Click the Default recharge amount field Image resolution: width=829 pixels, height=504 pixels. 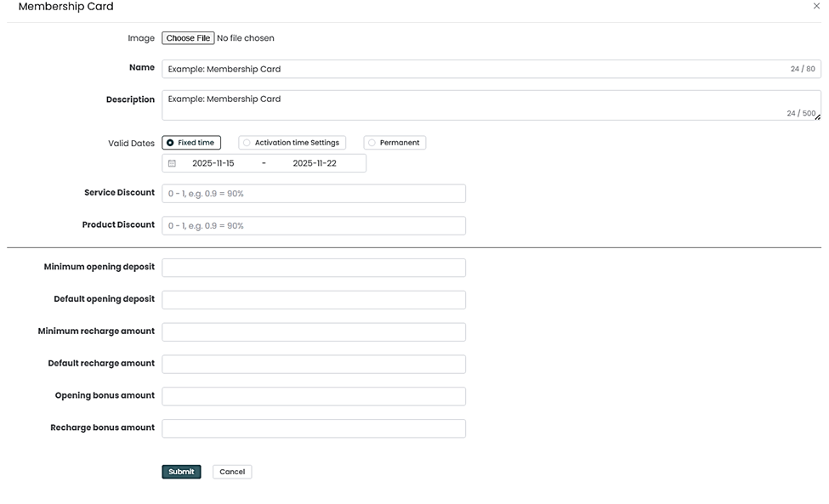click(314, 365)
